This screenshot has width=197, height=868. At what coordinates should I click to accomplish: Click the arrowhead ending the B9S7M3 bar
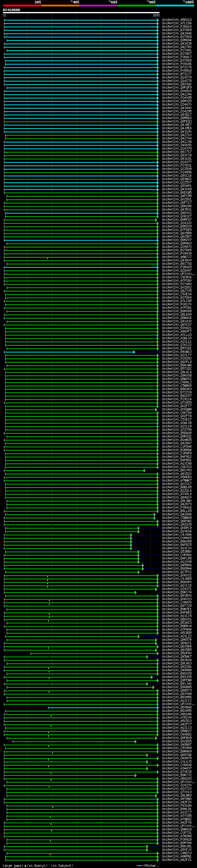click(x=144, y=470)
